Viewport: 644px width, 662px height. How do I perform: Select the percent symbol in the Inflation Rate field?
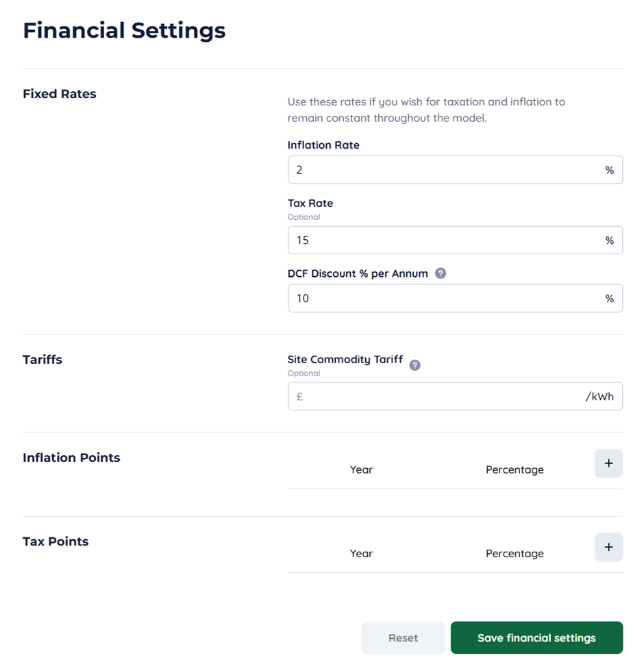610,169
